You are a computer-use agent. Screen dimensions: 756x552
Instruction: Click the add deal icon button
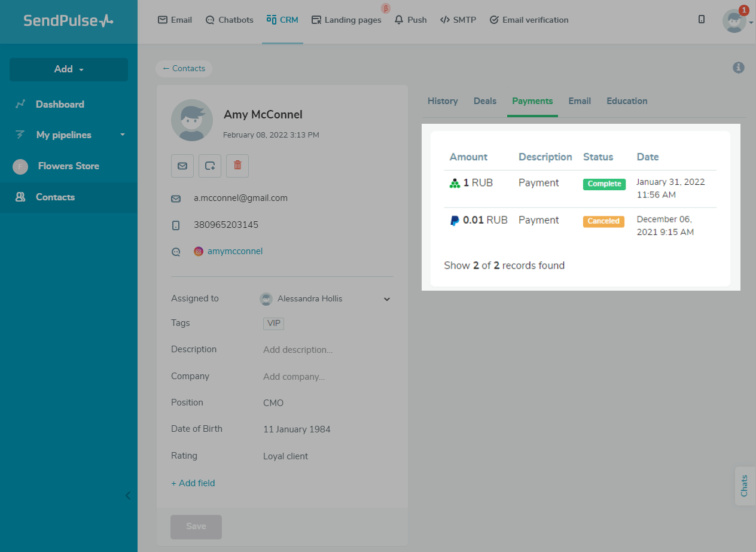pyautogui.click(x=210, y=166)
